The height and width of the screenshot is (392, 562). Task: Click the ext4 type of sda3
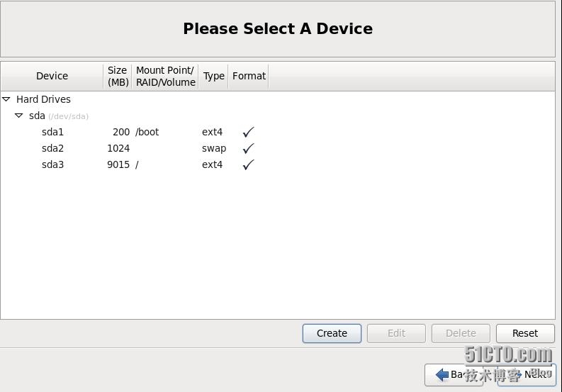pos(212,164)
